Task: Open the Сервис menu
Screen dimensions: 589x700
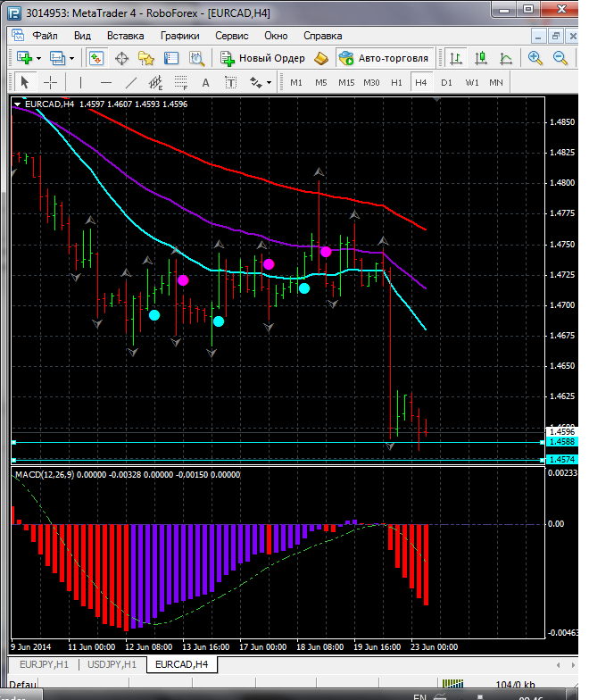Action: [232, 36]
